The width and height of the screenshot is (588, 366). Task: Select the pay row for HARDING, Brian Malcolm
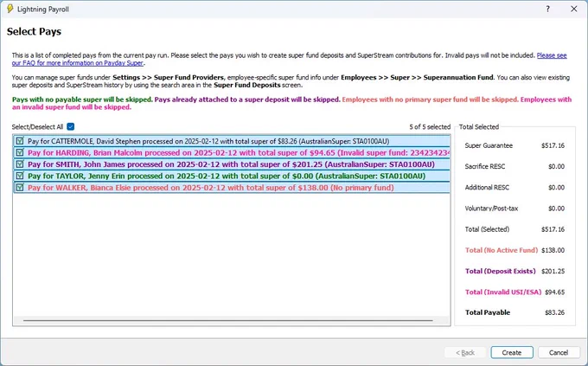pos(232,153)
